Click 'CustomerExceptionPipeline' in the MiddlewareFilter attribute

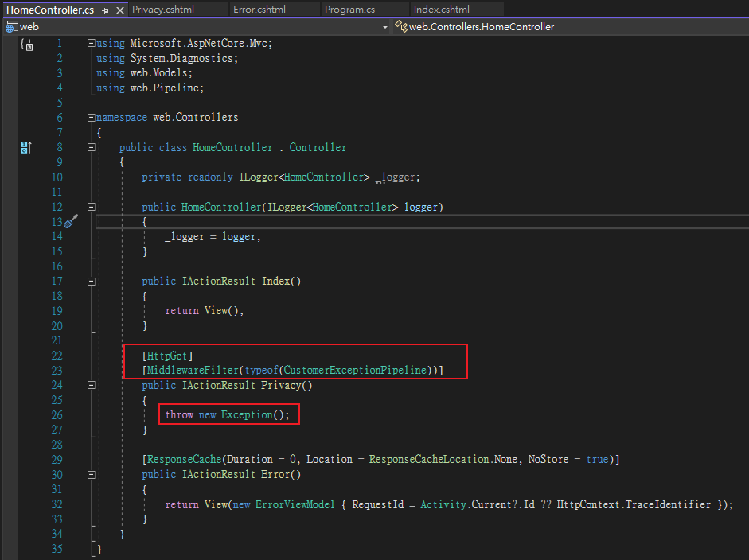click(x=355, y=370)
